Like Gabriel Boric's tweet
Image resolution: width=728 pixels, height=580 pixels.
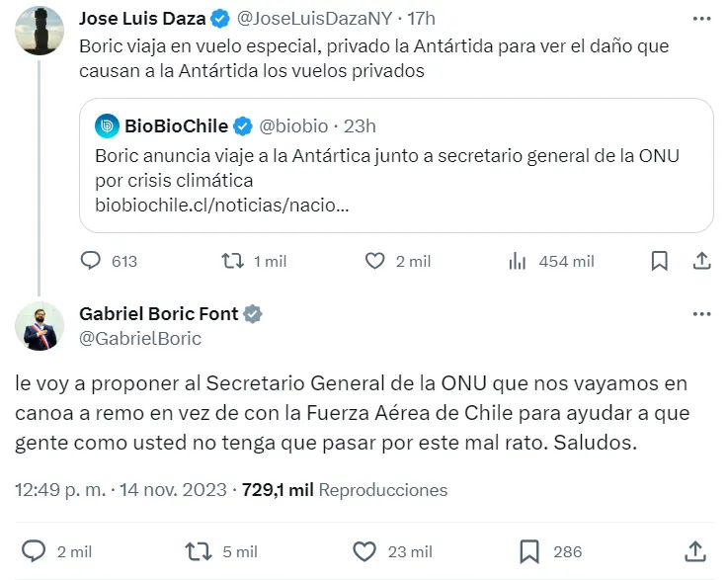pyautogui.click(x=364, y=551)
